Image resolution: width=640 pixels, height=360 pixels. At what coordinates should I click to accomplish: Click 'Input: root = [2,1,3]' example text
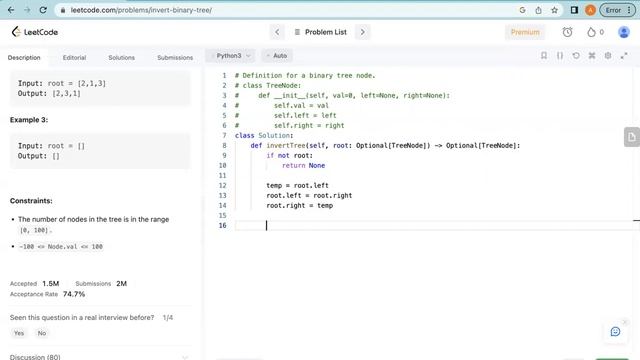[x=62, y=83]
